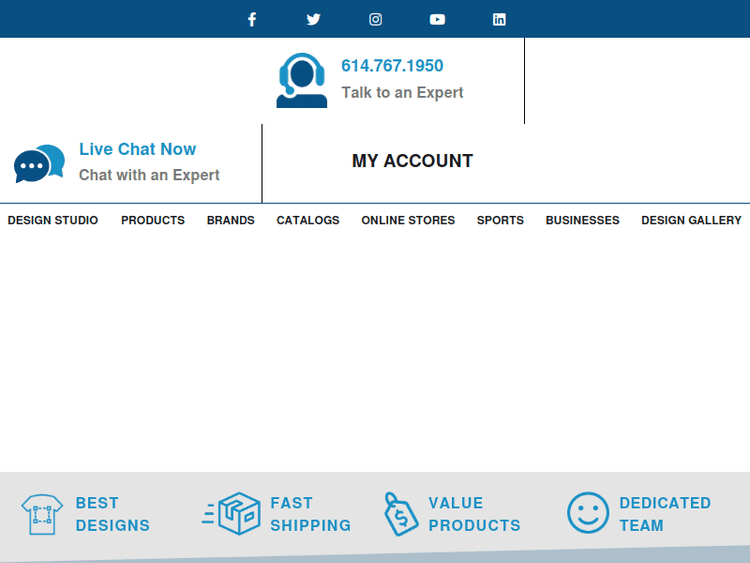Open the LinkedIn page icon
Screen dimensions: 750x563
(499, 19)
